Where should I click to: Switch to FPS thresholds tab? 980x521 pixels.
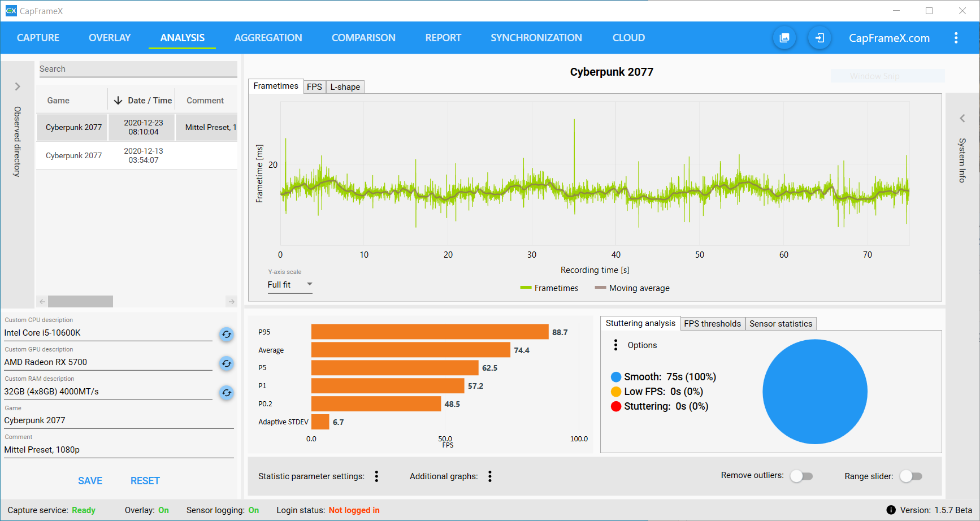coord(712,324)
